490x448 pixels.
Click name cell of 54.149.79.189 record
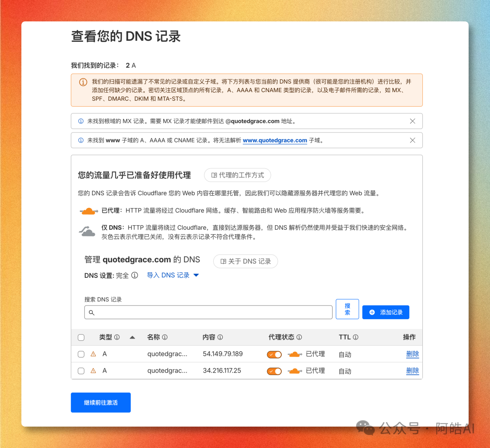point(167,354)
